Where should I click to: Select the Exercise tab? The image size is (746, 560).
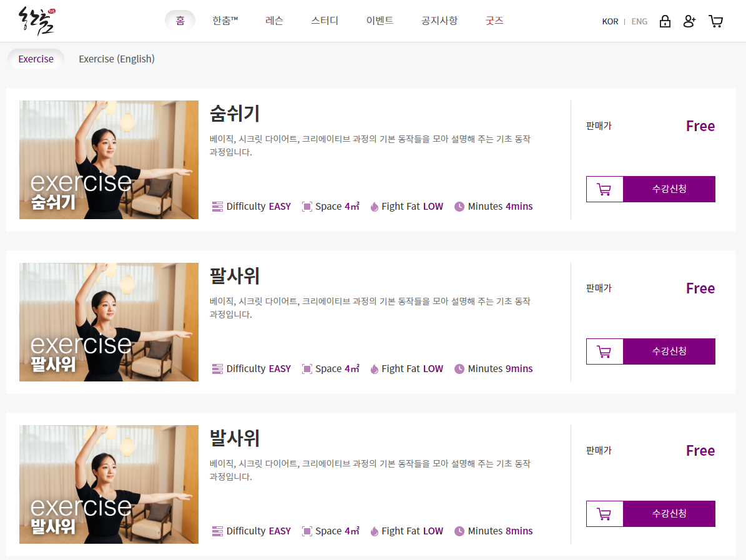[36, 59]
